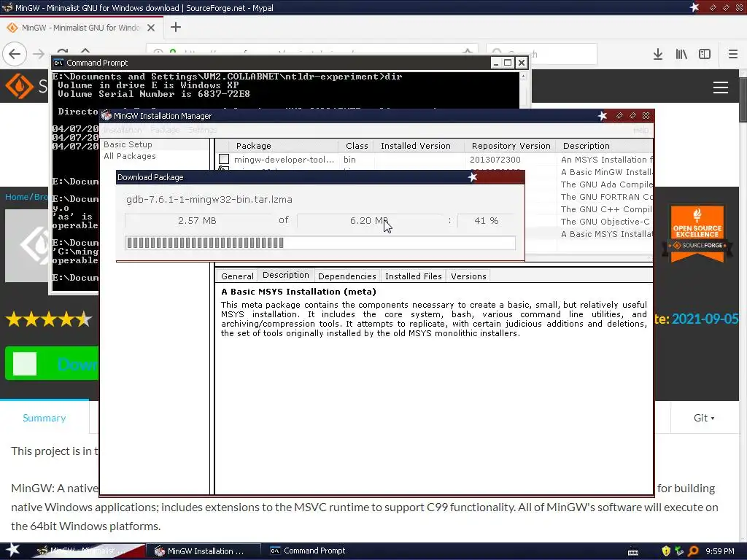Click the 6.20 MB total size value
The height and width of the screenshot is (560, 747).
coord(369,220)
